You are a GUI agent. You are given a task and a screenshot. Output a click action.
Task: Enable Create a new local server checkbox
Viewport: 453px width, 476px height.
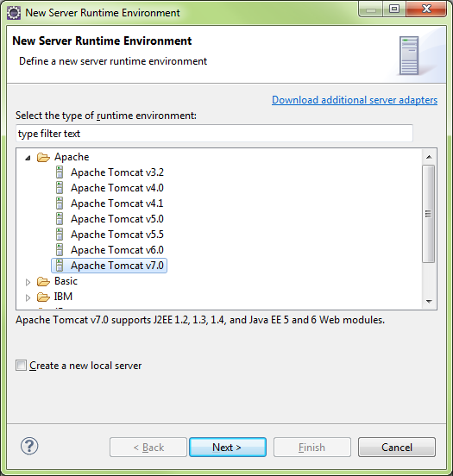[x=21, y=366]
